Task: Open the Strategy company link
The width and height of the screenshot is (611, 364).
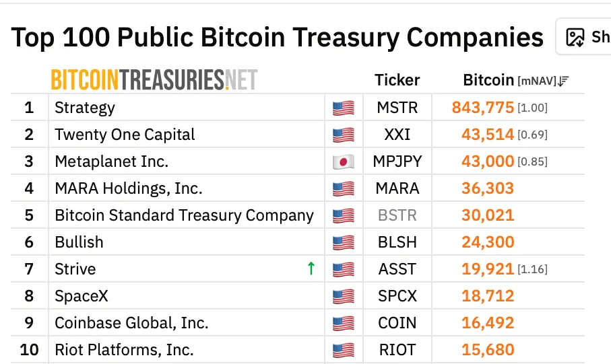Action: (85, 108)
